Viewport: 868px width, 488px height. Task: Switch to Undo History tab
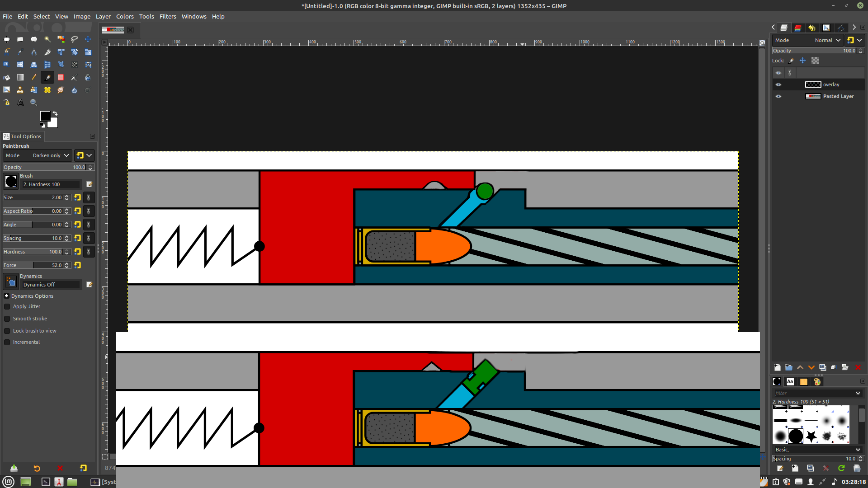coord(812,28)
